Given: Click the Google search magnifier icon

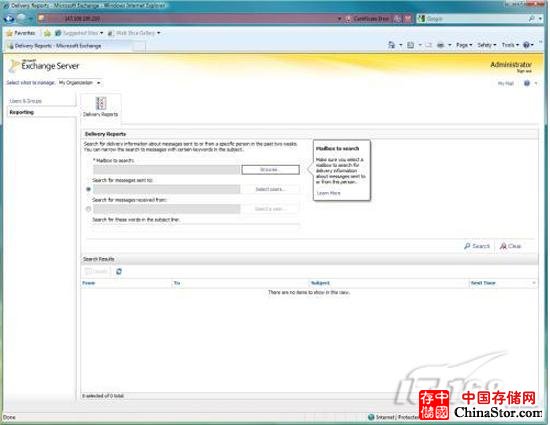Looking at the screenshot, I should pyautogui.click(x=532, y=19).
